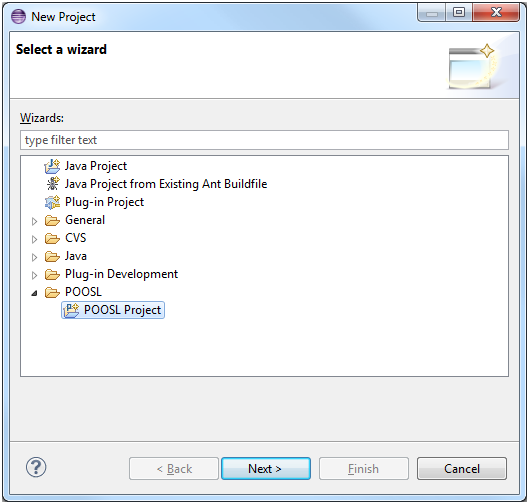
Task: Select Java Project from Existing Ant Buildfile
Action: (166, 184)
